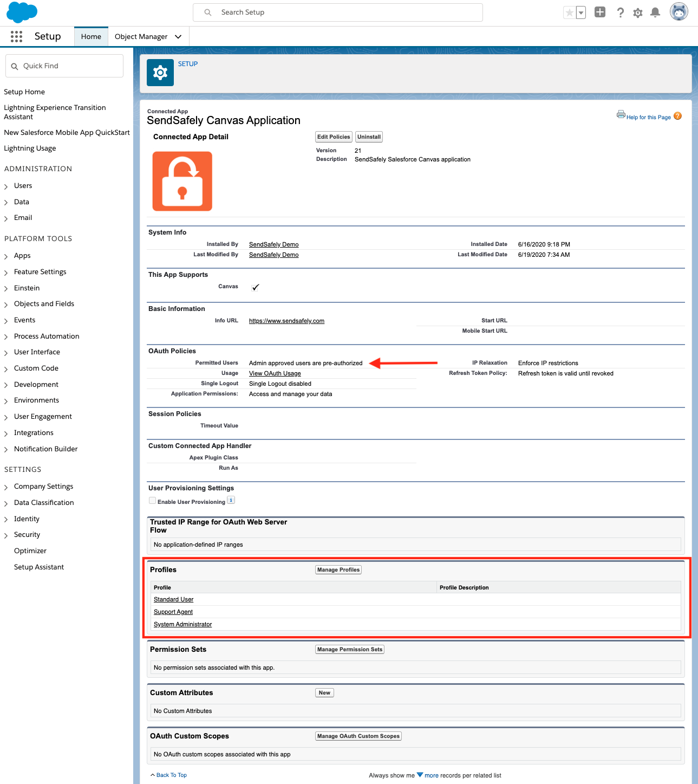
Task: Open the Support Agent profile link
Action: [173, 612]
